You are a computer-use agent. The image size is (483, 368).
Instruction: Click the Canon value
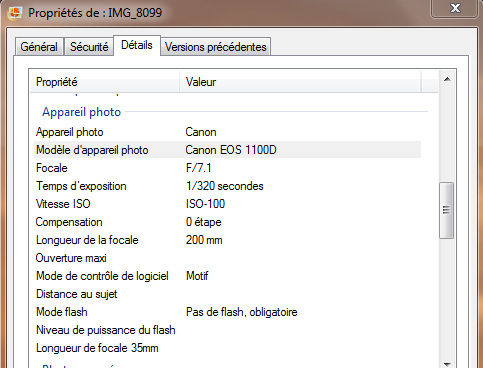[201, 132]
